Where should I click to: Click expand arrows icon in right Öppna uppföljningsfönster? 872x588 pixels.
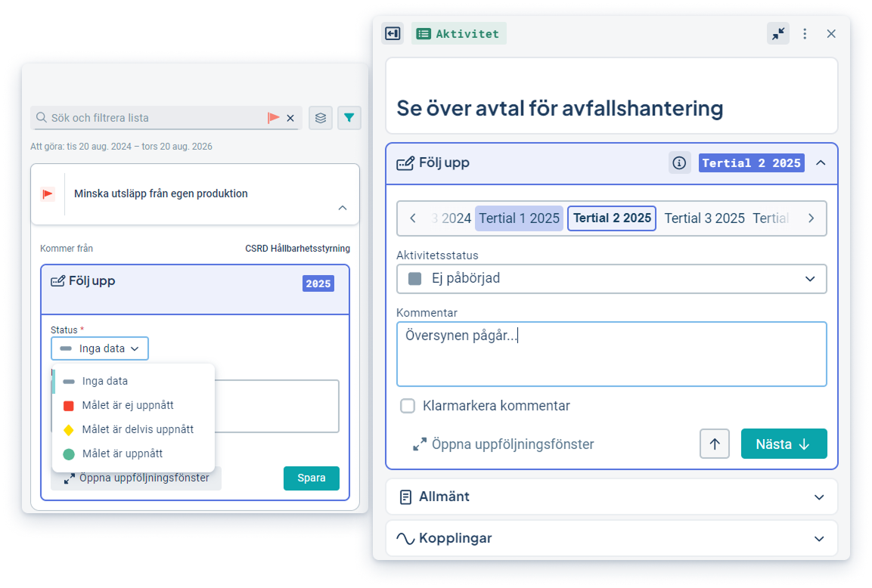420,444
